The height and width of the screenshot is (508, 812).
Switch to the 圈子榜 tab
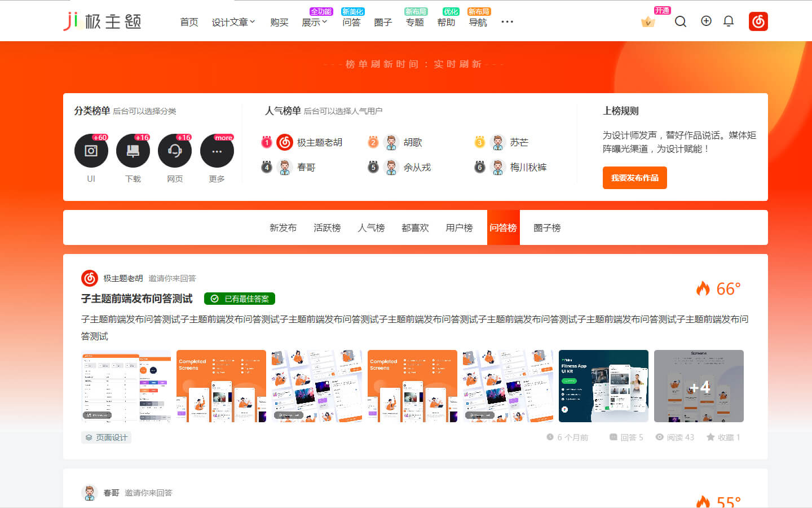pyautogui.click(x=547, y=228)
